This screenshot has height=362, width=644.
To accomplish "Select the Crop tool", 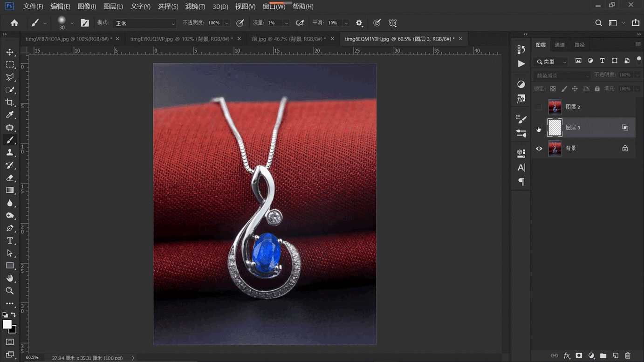I will click(x=10, y=102).
